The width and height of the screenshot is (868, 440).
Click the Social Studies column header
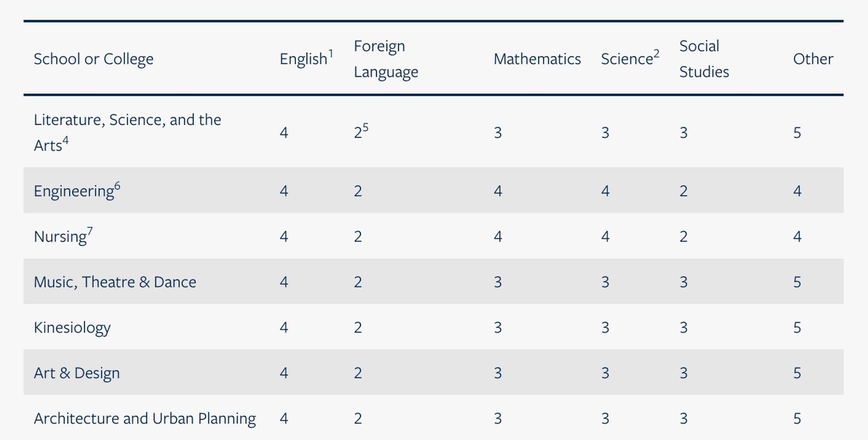click(x=704, y=59)
